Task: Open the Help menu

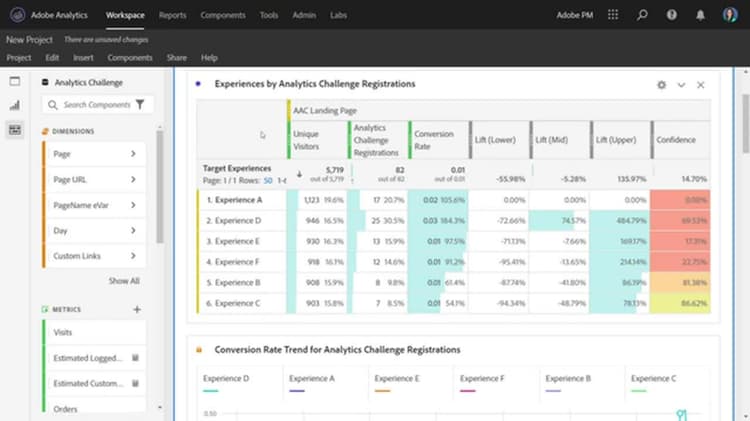Action: tap(209, 57)
